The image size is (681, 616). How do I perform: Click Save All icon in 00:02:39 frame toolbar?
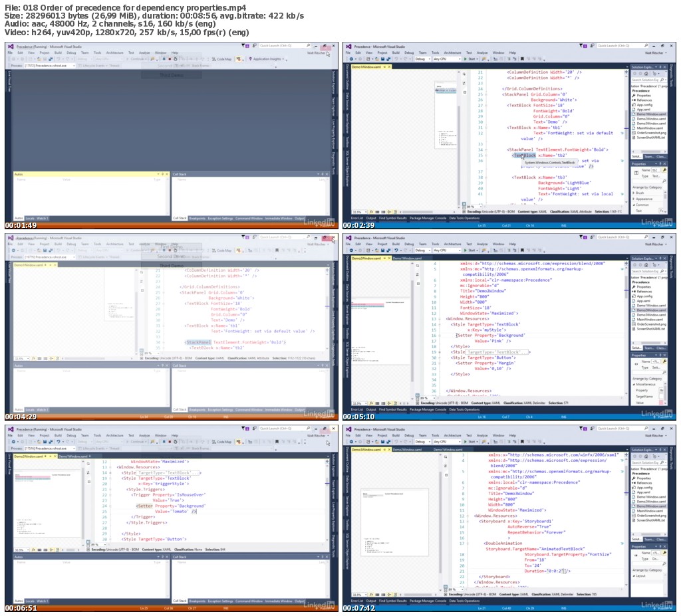coord(388,59)
